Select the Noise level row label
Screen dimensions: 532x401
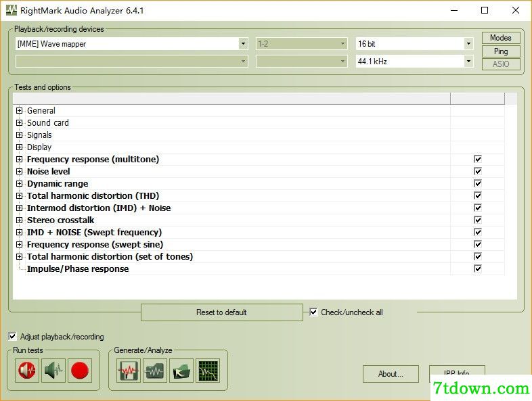click(48, 171)
